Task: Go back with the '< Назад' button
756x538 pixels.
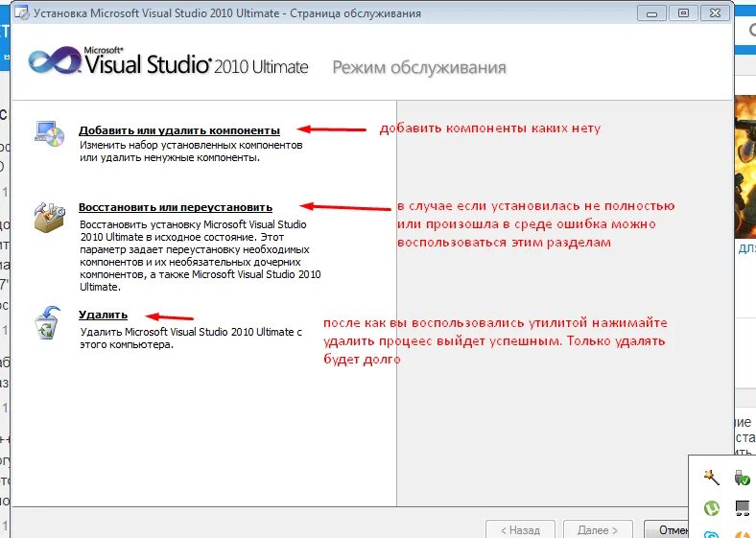Action: pos(520,529)
